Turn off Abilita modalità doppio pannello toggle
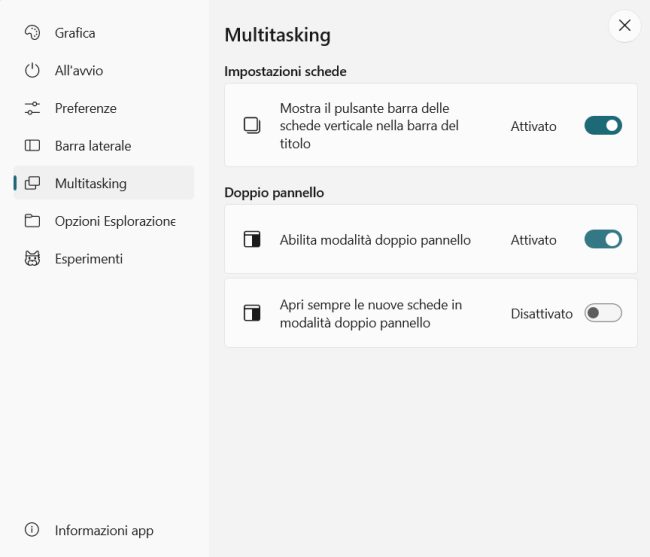This screenshot has width=650, height=557. point(603,239)
